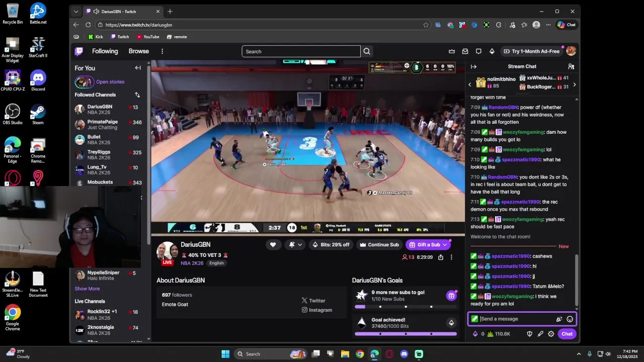The width and height of the screenshot is (644, 362).
Task: Open Copilot Chat button in Edge
Action: 567,25
